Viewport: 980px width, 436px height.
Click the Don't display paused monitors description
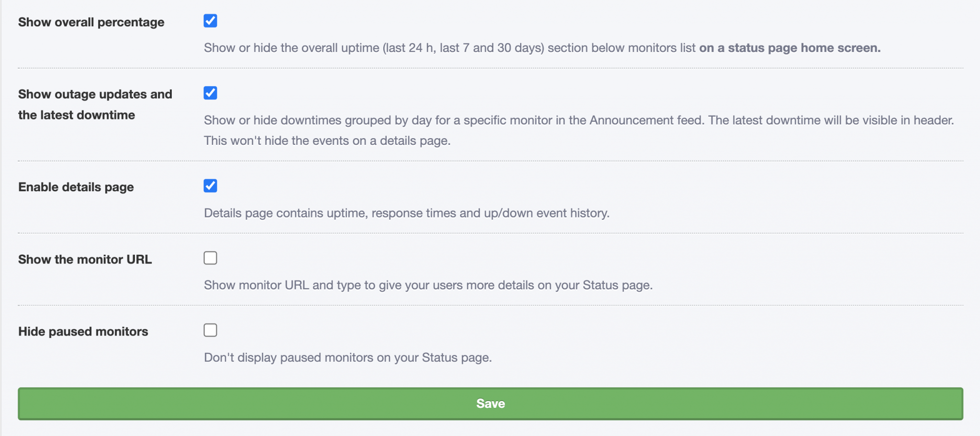pyautogui.click(x=348, y=357)
